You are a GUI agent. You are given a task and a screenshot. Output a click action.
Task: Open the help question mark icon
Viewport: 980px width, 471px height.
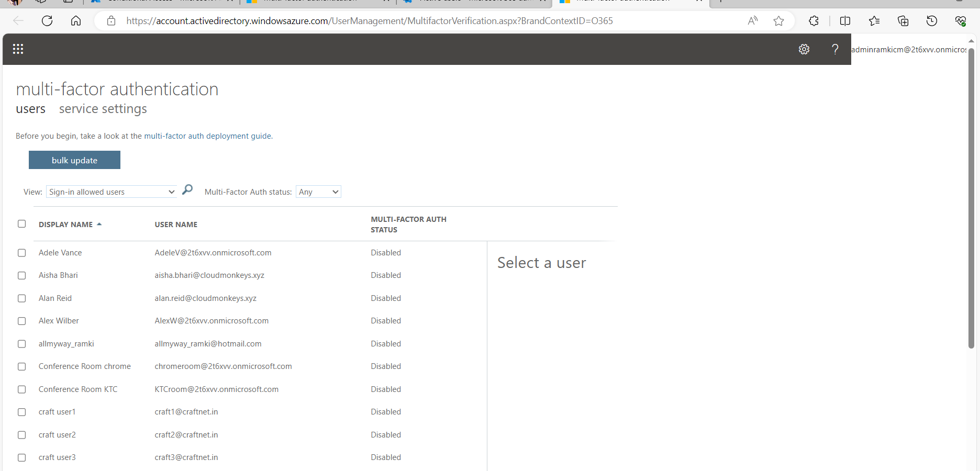click(835, 49)
